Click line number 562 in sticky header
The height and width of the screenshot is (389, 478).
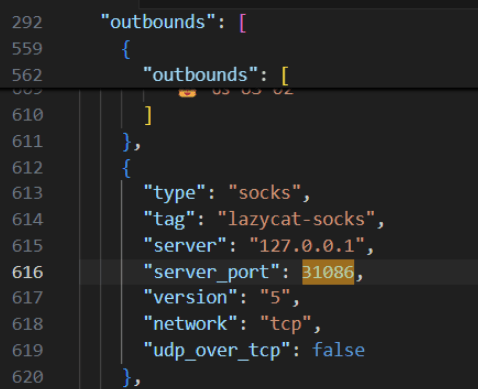coord(27,75)
